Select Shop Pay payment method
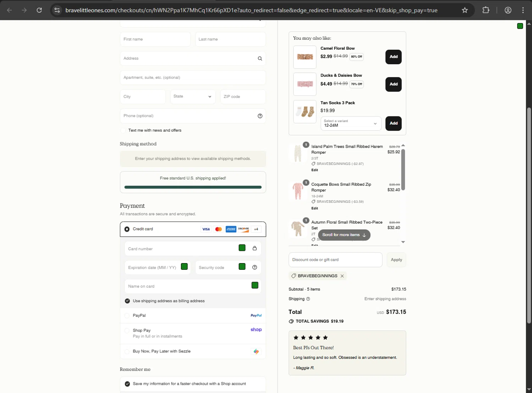The image size is (532, 393). coord(127,331)
